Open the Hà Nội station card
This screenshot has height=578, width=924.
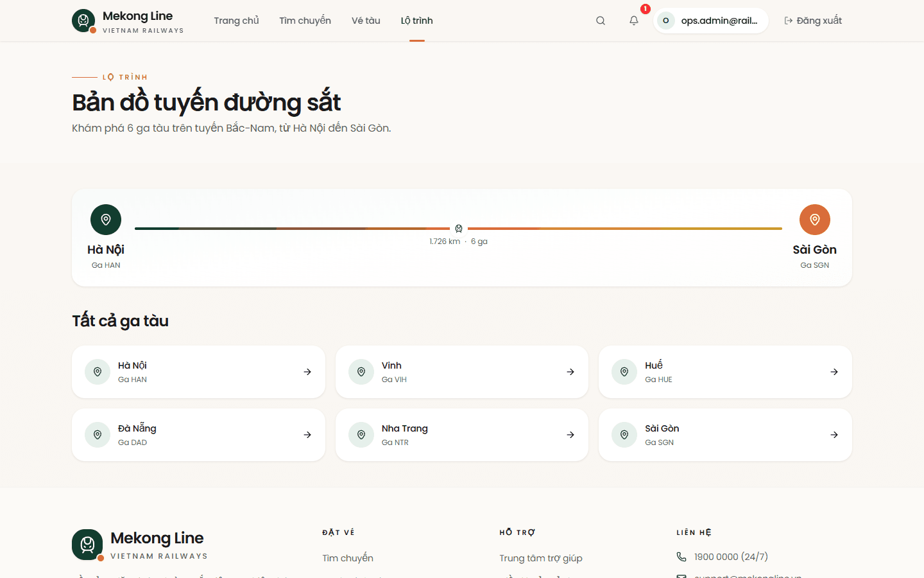pos(198,372)
